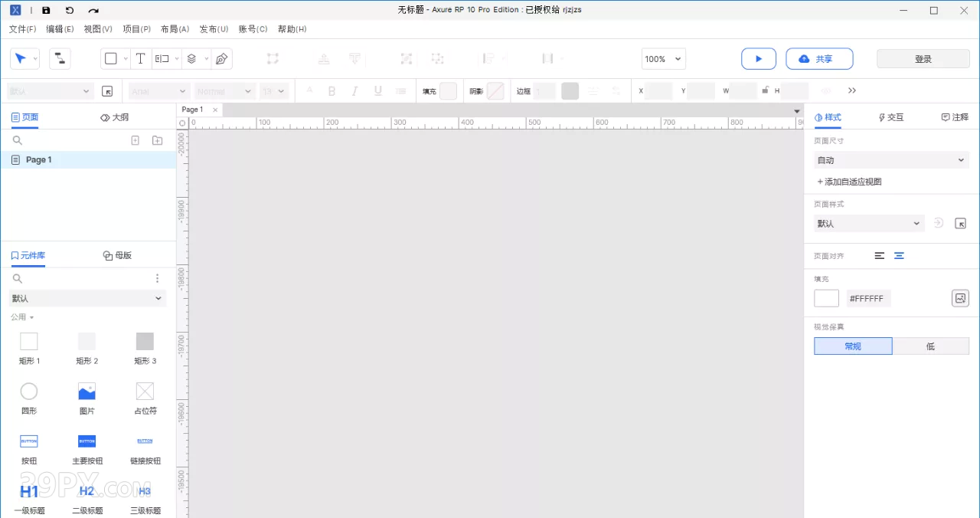Open the 页面样式 默认 dropdown

click(x=870, y=224)
